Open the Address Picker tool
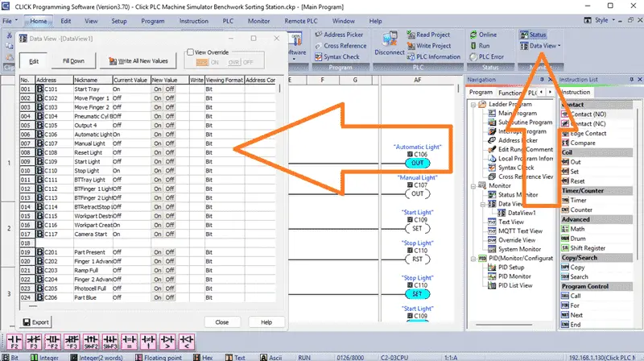The image size is (644, 361). pyautogui.click(x=339, y=35)
